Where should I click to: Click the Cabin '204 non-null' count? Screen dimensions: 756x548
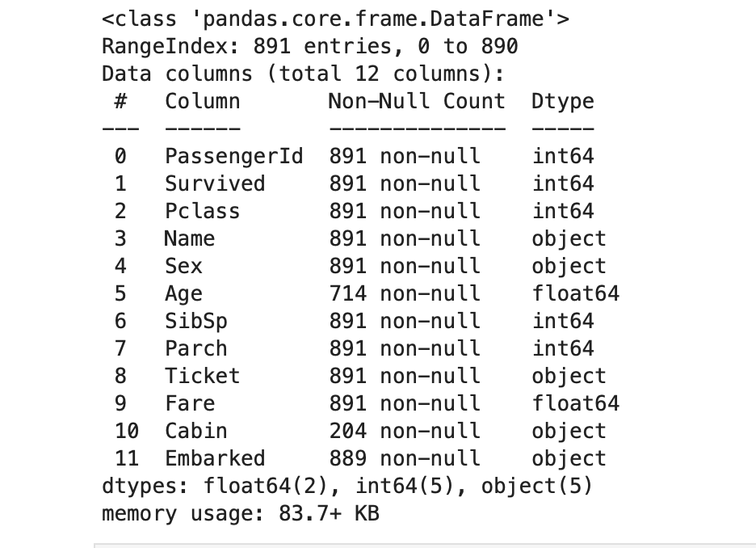(404, 431)
